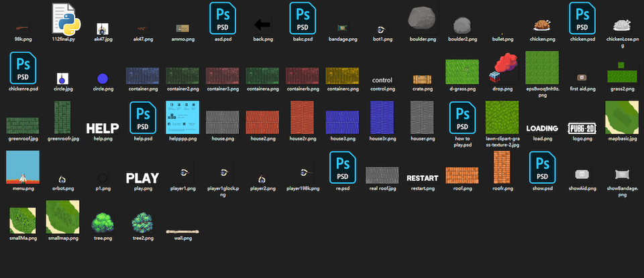The image size is (644, 278).
Task: Select the tree.png file
Action: coord(103,222)
